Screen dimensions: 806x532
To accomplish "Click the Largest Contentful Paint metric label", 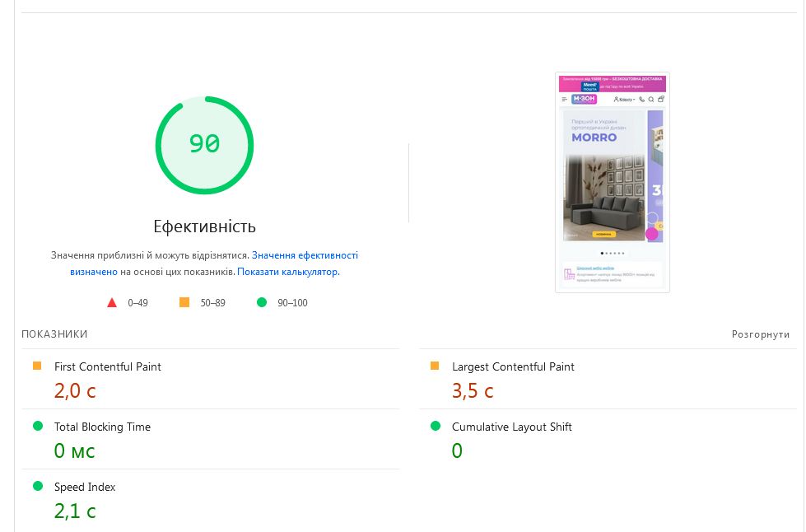I will pos(513,366).
